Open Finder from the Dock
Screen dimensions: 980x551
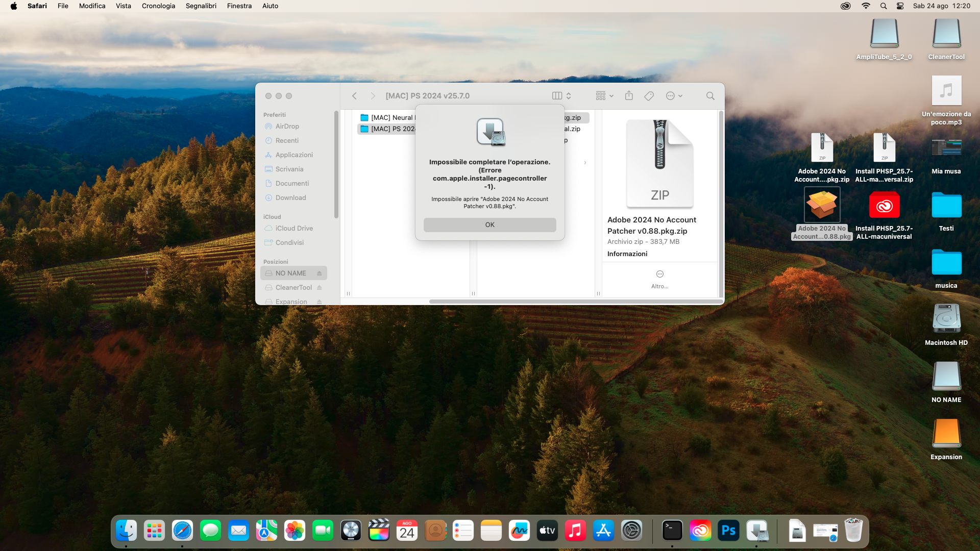tap(126, 531)
